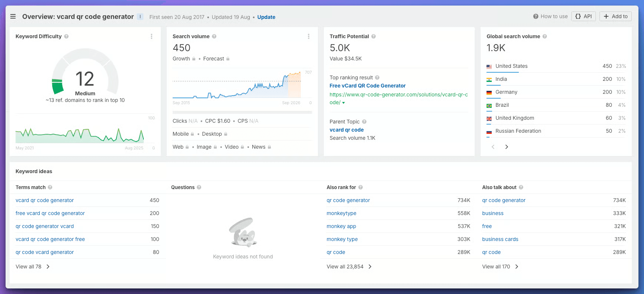Open Free vCard QR Code Generator result
This screenshot has width=644, height=294.
click(x=367, y=86)
